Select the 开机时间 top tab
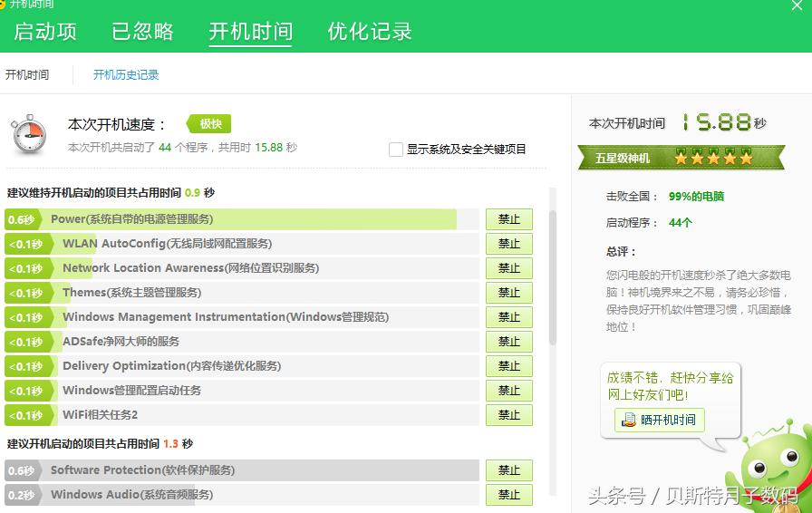Image resolution: width=812 pixels, height=513 pixels. [x=251, y=32]
